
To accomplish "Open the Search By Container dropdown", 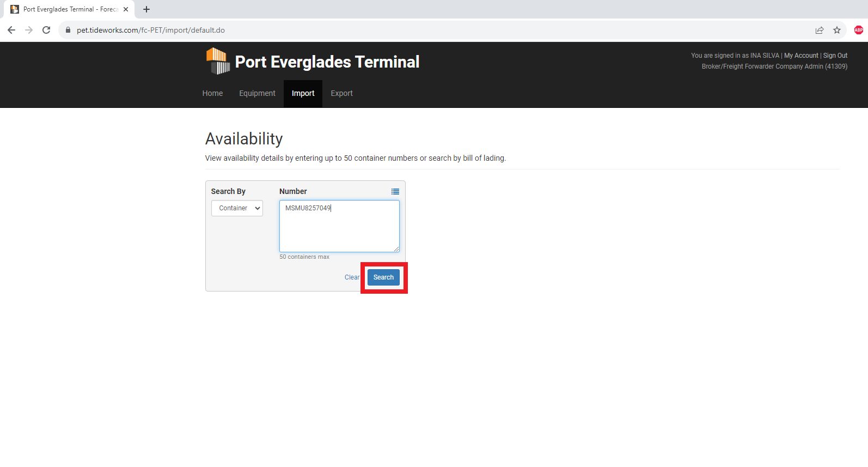I will (237, 208).
